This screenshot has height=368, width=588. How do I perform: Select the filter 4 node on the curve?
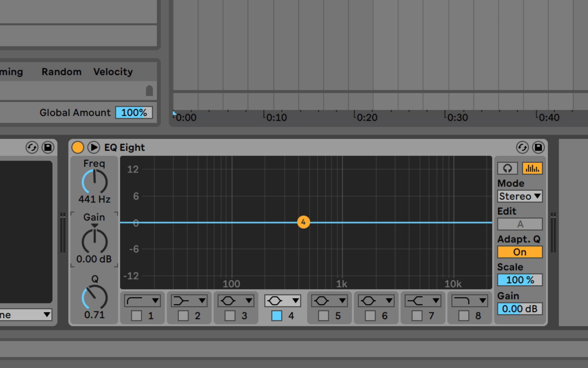(303, 222)
